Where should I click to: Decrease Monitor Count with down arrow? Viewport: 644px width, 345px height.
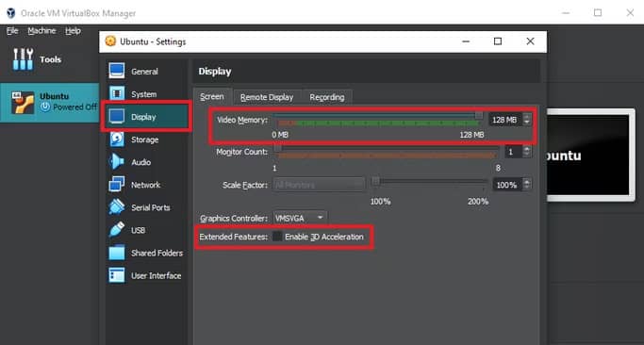[527, 155]
